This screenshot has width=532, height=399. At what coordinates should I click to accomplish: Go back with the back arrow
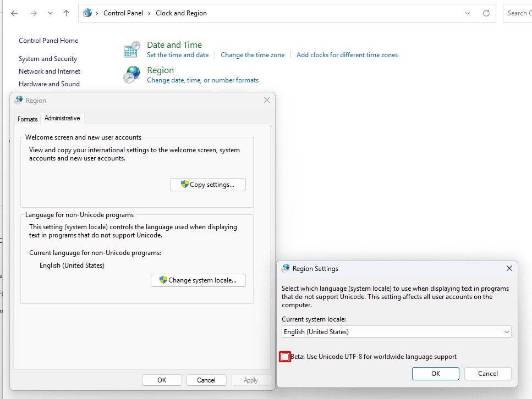(14, 13)
